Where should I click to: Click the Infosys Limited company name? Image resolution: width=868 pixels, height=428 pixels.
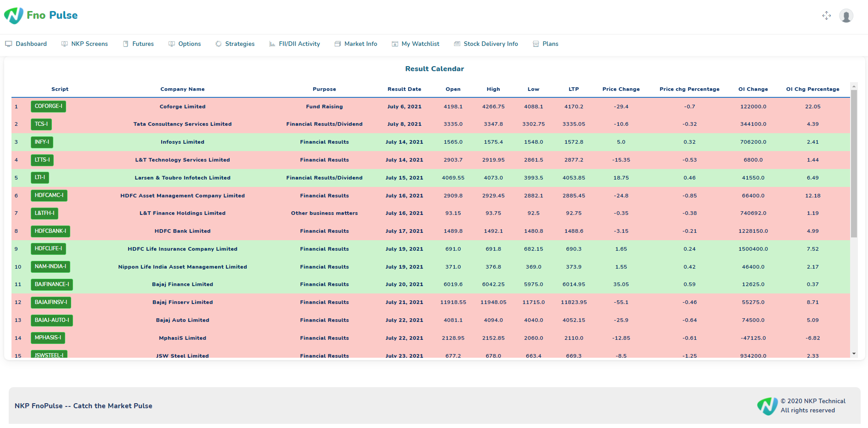click(182, 142)
